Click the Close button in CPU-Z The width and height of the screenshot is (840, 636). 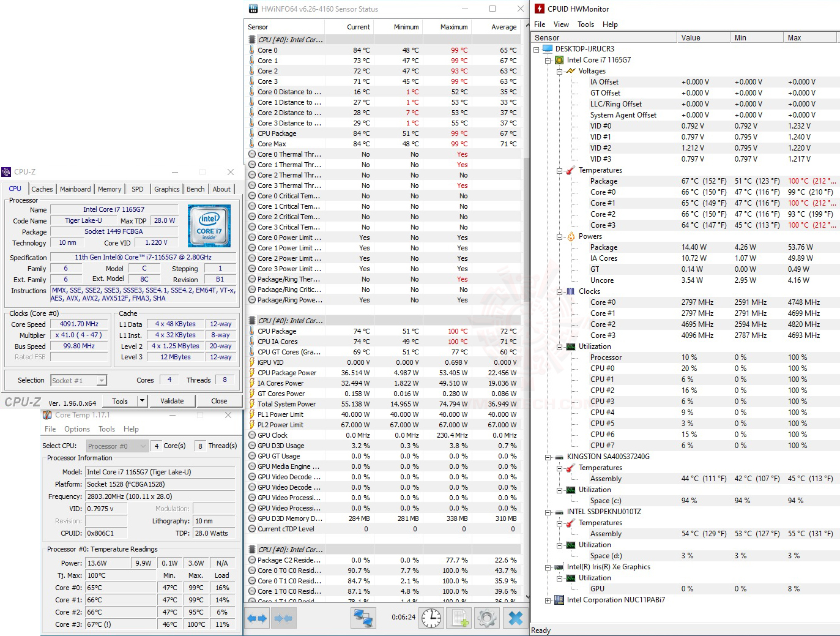[219, 401]
